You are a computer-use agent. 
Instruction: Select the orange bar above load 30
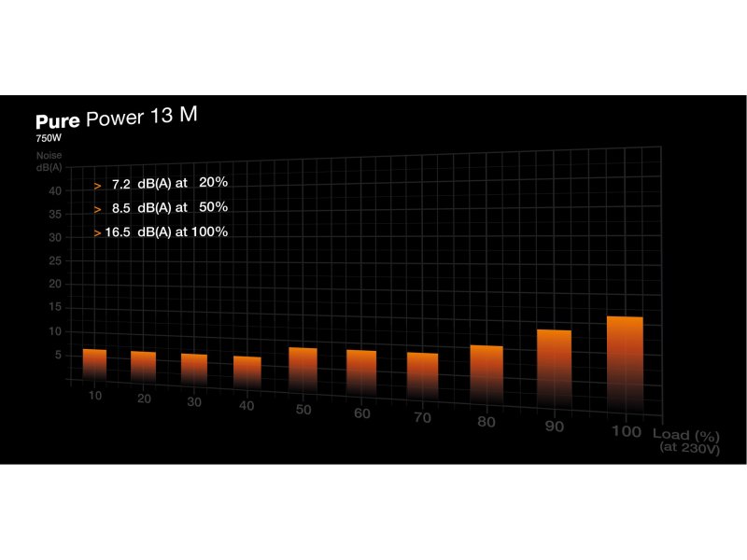pos(194,371)
